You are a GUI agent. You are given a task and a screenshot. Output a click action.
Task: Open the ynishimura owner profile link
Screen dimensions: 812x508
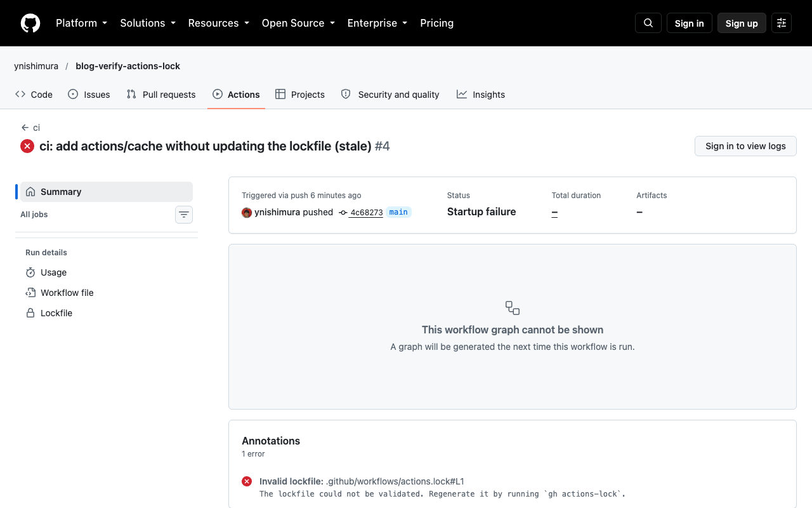[x=36, y=66]
